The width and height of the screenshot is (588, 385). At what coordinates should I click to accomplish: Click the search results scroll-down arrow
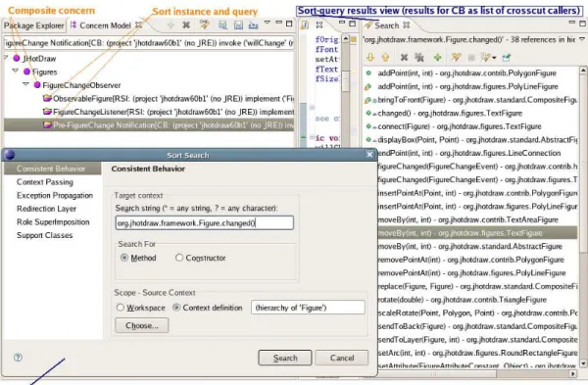click(x=583, y=363)
